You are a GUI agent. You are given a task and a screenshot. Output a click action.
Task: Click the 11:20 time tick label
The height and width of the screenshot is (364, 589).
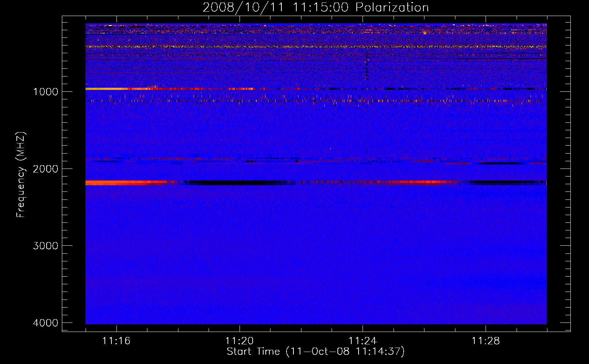point(240,341)
